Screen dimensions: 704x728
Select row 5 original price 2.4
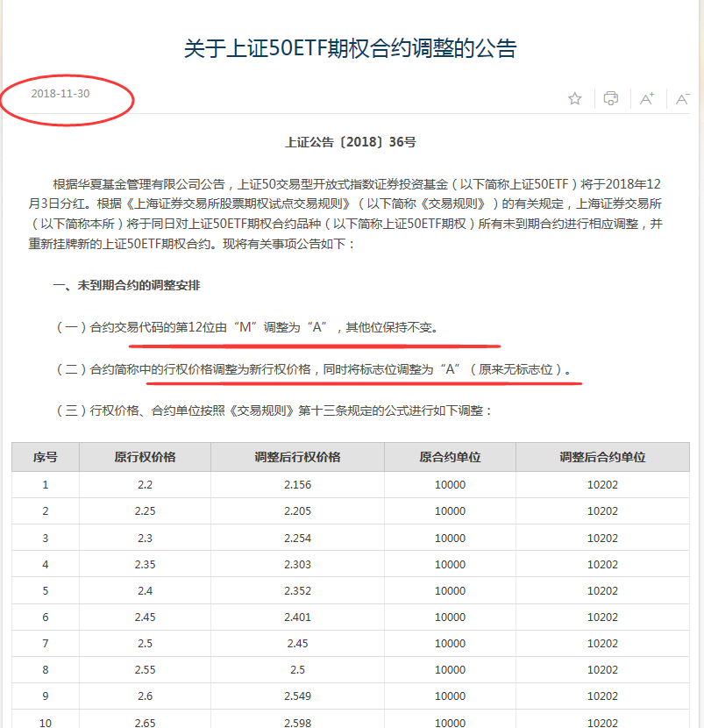pos(144,590)
